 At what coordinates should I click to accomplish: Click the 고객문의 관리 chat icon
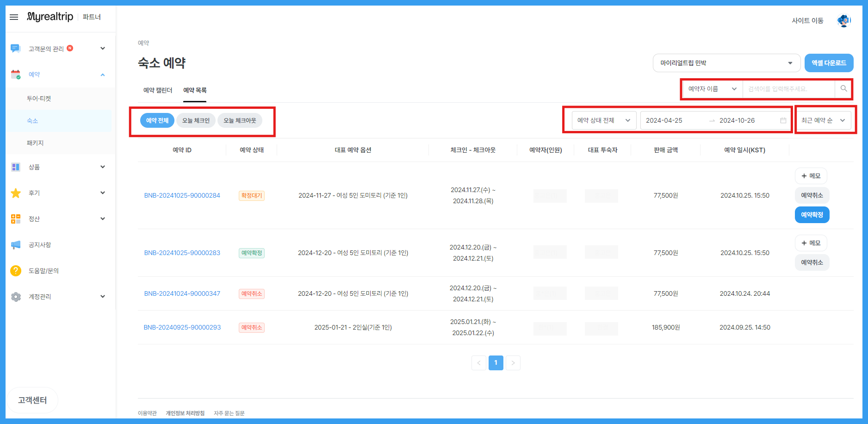[16, 49]
